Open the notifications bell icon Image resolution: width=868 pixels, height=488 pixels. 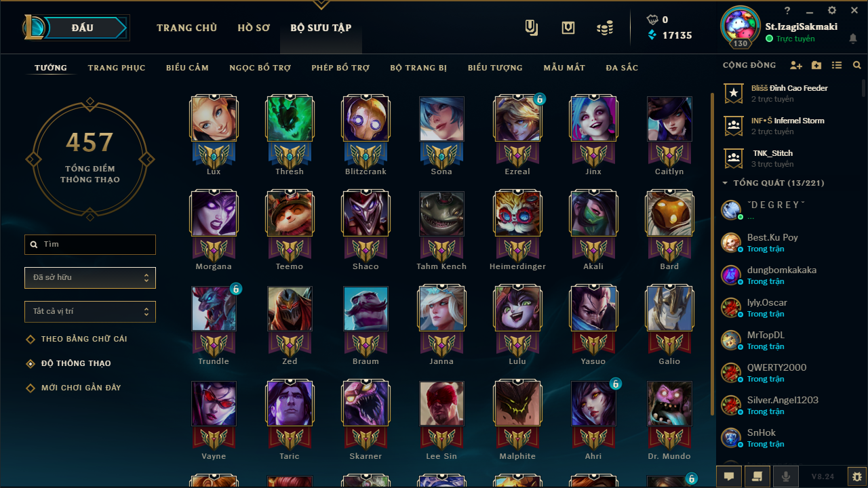pos(853,39)
